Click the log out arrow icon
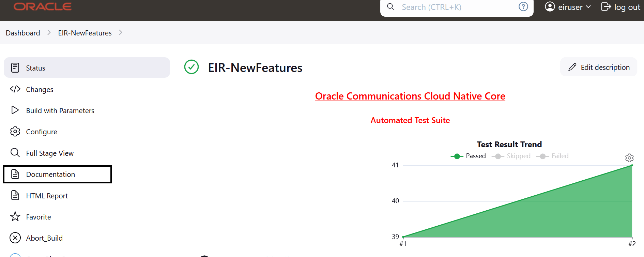The height and width of the screenshot is (257, 644). tap(606, 7)
